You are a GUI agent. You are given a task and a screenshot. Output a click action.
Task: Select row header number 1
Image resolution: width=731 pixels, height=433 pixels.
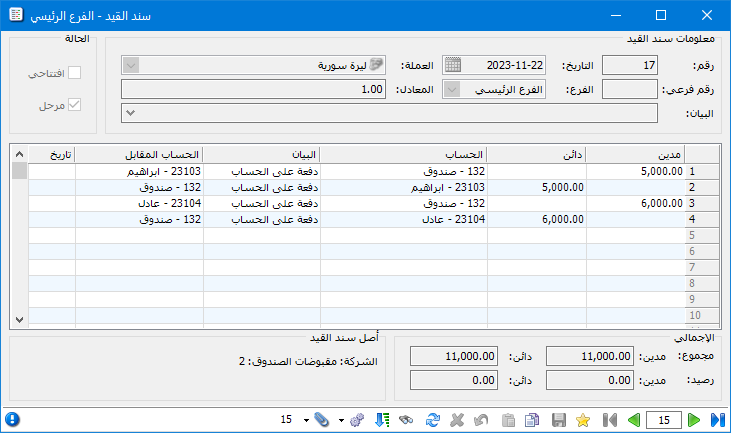tap(702, 171)
